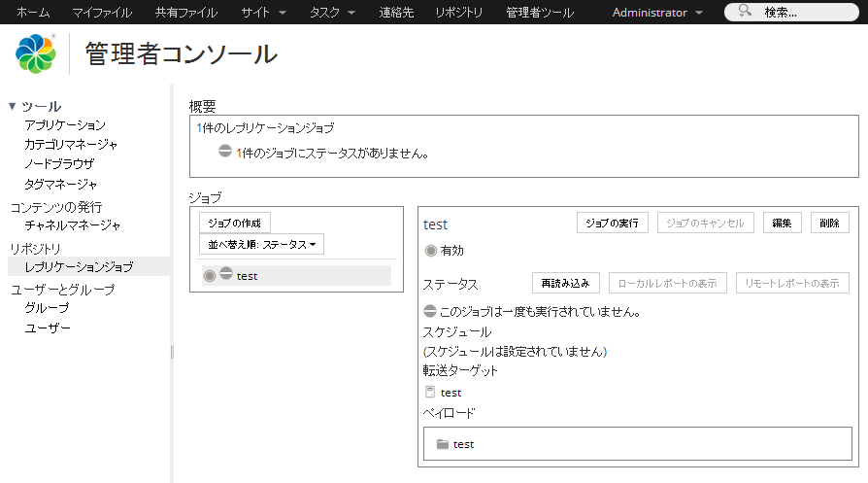This screenshot has width=868, height=483.
Task: Click the enabled indicator next to 有効
Action: [x=431, y=251]
